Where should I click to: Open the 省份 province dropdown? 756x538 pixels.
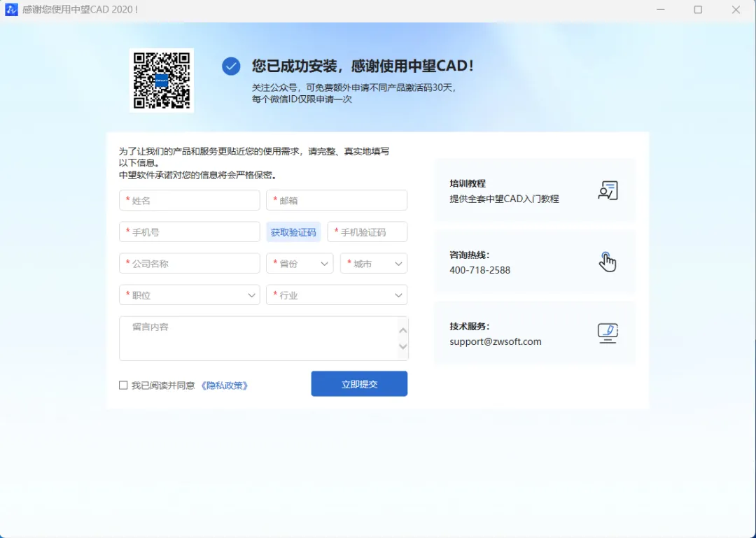pyautogui.click(x=300, y=264)
